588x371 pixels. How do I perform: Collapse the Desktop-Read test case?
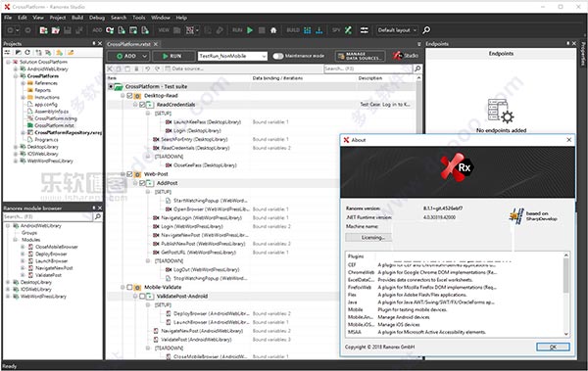[x=122, y=96]
